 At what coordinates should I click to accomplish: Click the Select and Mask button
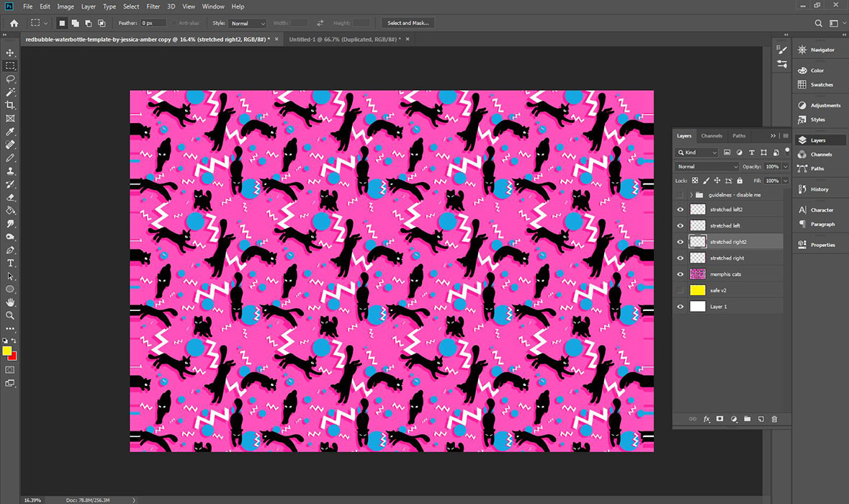coord(408,23)
